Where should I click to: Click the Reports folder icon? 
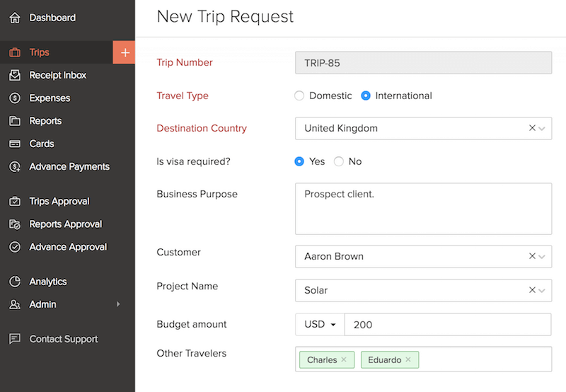pos(15,121)
